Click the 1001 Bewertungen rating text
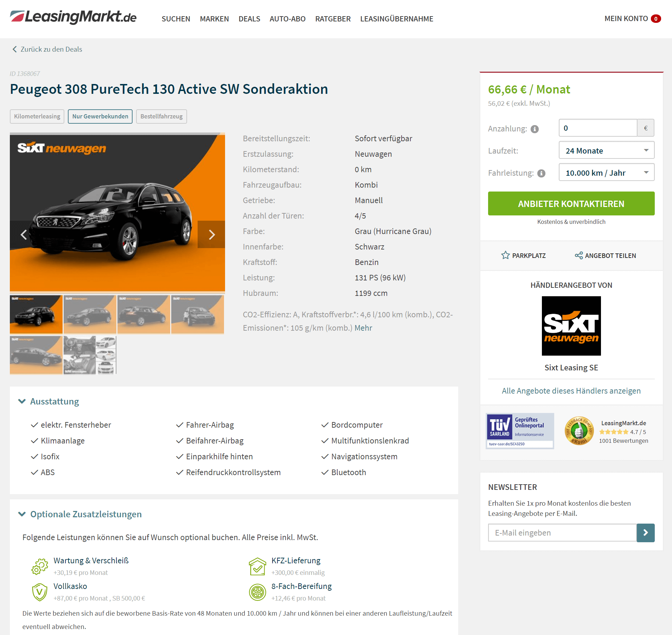This screenshot has height=635, width=672. point(623,441)
